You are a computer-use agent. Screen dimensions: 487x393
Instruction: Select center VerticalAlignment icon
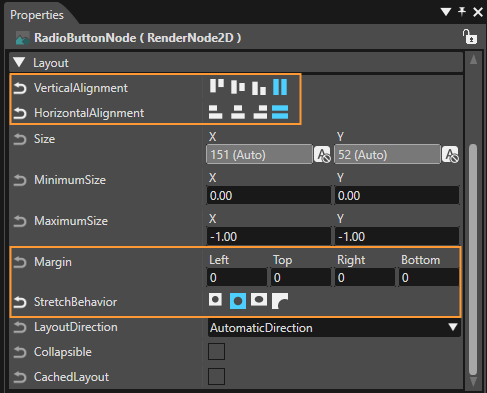pos(238,87)
